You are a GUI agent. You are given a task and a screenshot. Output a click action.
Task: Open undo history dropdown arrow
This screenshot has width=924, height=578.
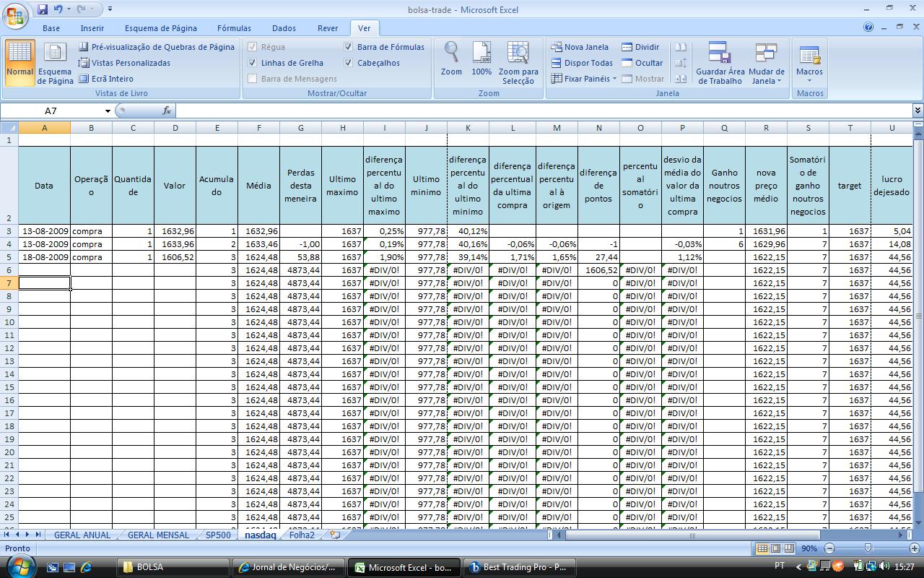[x=68, y=9]
